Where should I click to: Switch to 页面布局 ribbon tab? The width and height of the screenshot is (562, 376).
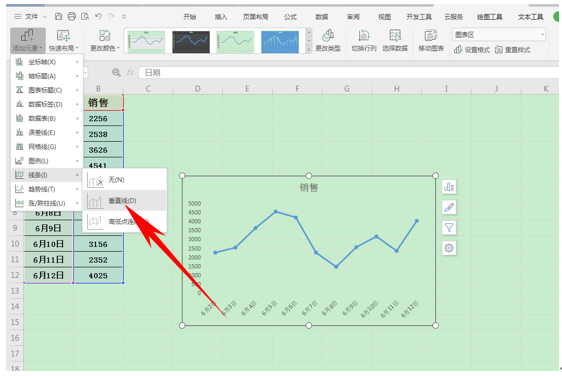point(255,17)
